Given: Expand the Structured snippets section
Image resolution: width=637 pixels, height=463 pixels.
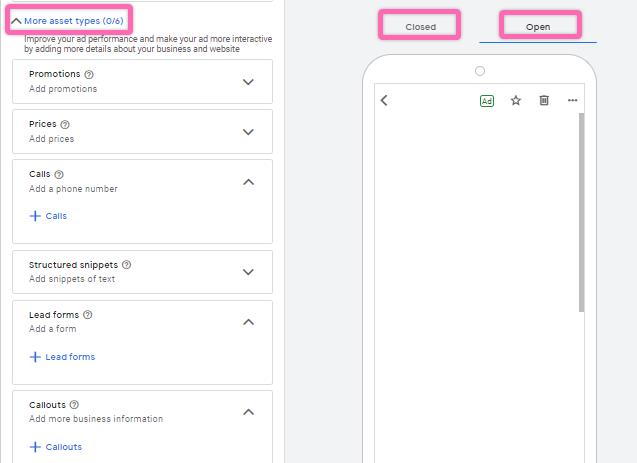Looking at the screenshot, I should point(249,272).
